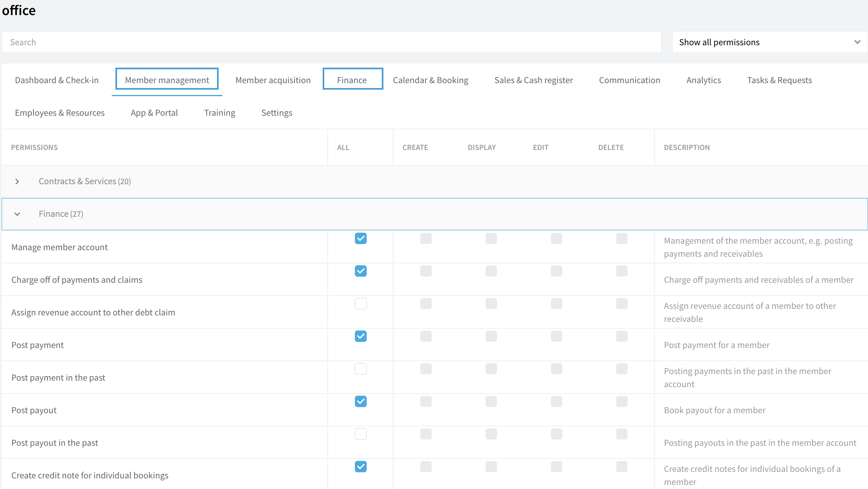
Task: Click 'Manage member account' permission name
Action: click(60, 247)
